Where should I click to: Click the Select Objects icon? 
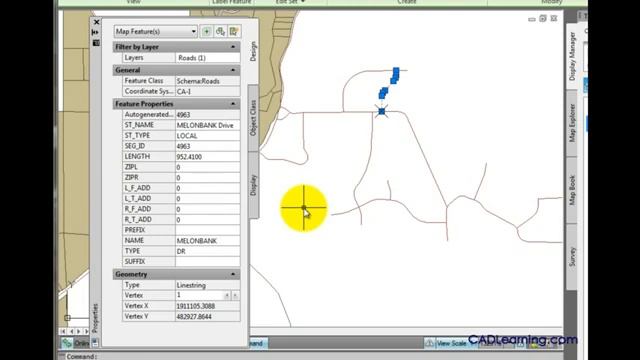220,31
